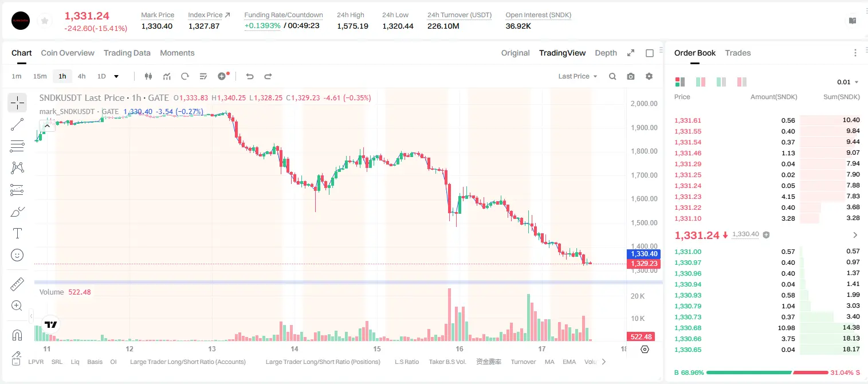
Task: Click the chart screenshot camera icon
Action: pos(631,76)
